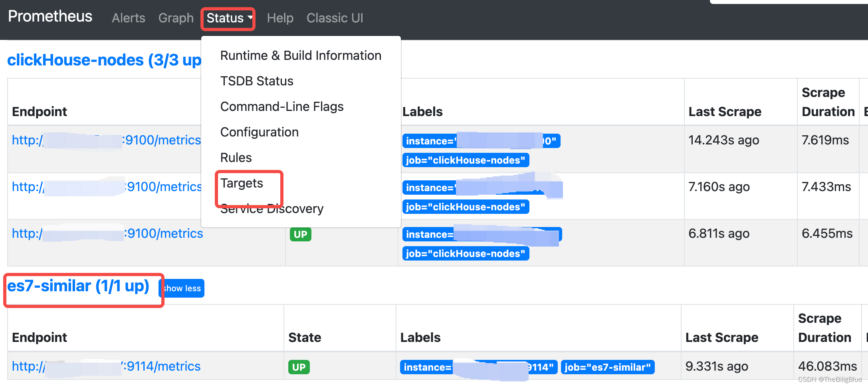Click Last Scrape header in clickHouse-nodes table

pos(725,112)
